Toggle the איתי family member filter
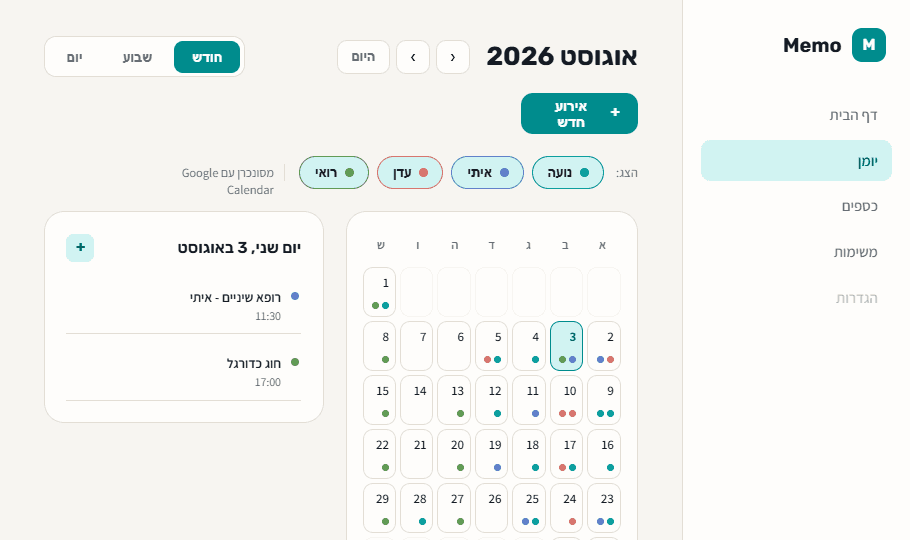 (x=488, y=172)
